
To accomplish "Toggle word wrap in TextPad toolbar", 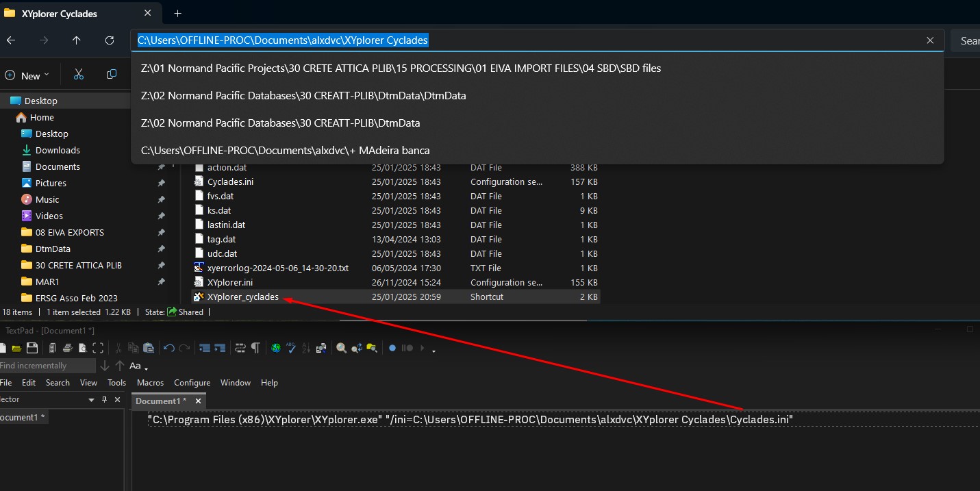I will (240, 348).
